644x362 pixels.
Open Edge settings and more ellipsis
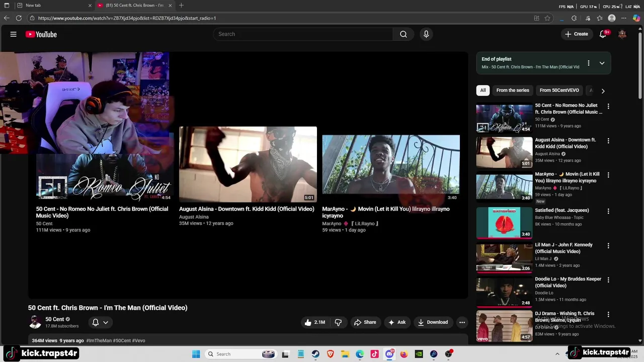click(624, 18)
